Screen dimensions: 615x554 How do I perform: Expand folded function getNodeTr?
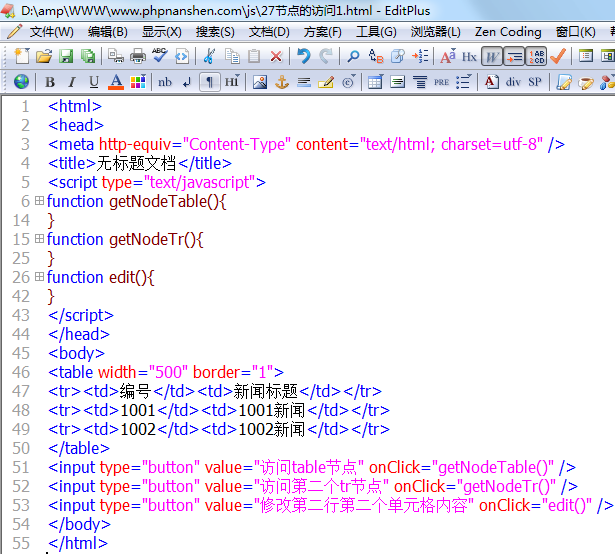(39, 239)
